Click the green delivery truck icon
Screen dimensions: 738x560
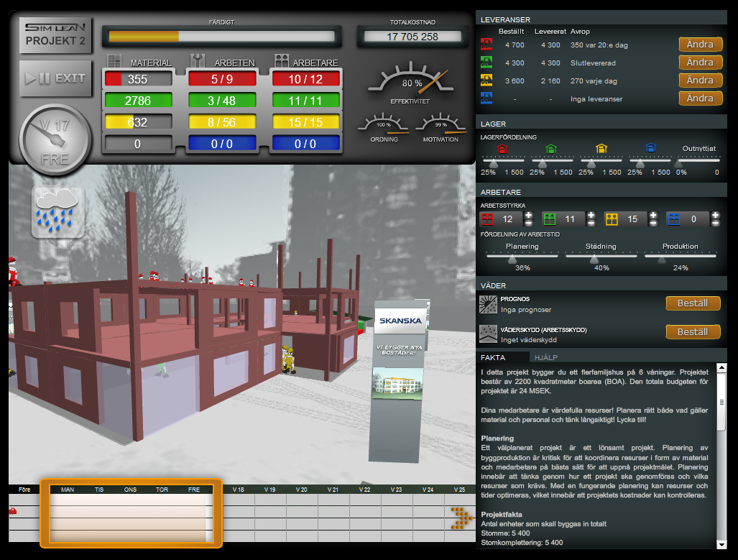click(x=486, y=63)
